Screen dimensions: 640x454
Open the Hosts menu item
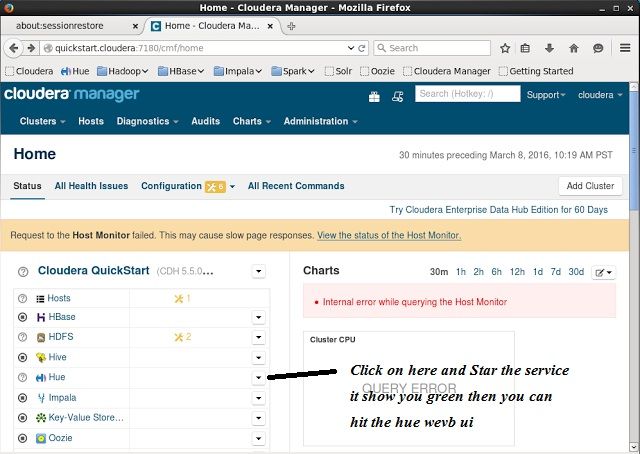[91, 121]
